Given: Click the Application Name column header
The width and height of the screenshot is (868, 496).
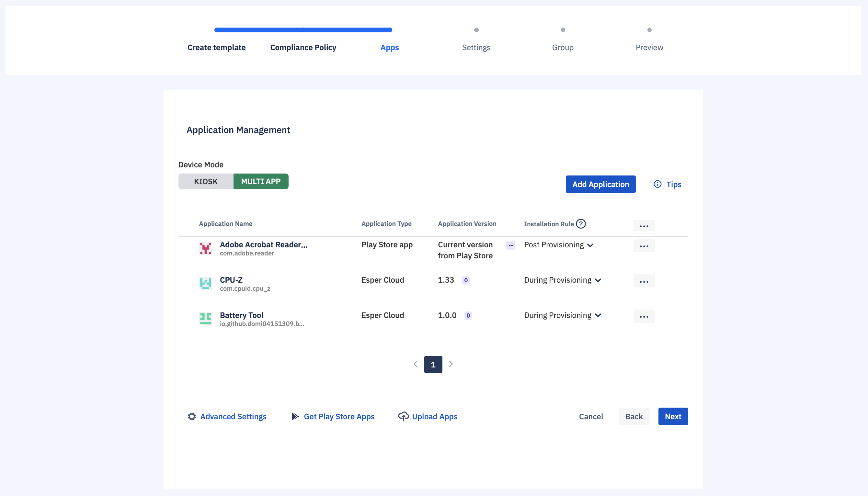Looking at the screenshot, I should click(x=226, y=224).
